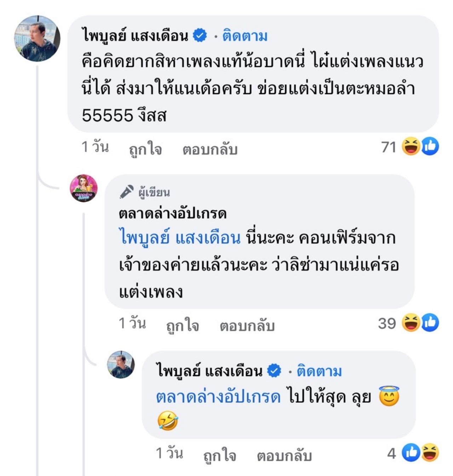Click ไพบูลย์ แสงเดือน avatar on top comment
453x476 pixels.
37,39
